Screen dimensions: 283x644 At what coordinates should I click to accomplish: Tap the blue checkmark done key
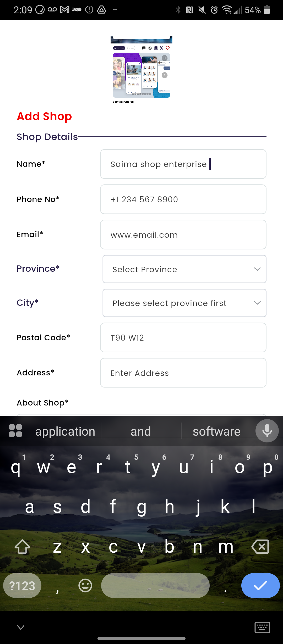tap(260, 585)
